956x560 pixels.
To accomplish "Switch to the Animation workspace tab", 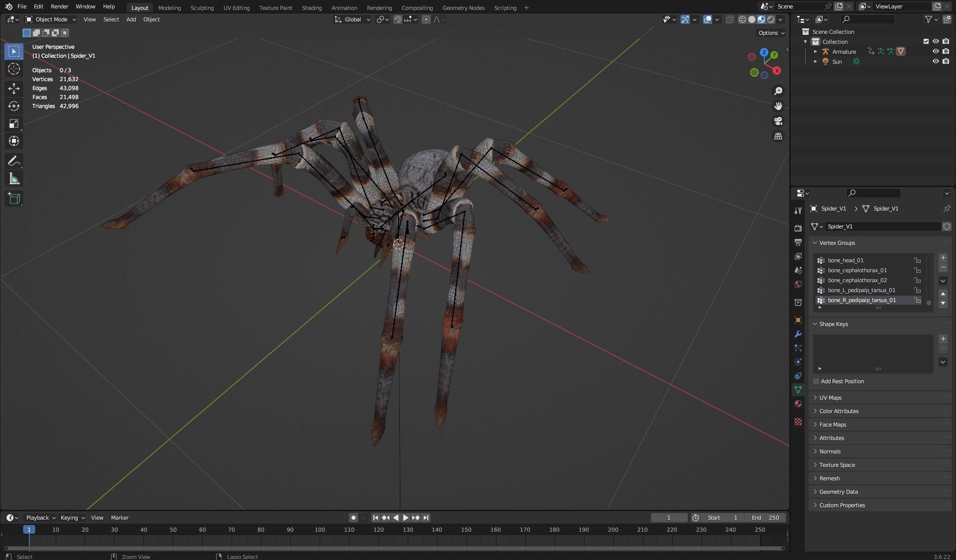I will pos(344,7).
